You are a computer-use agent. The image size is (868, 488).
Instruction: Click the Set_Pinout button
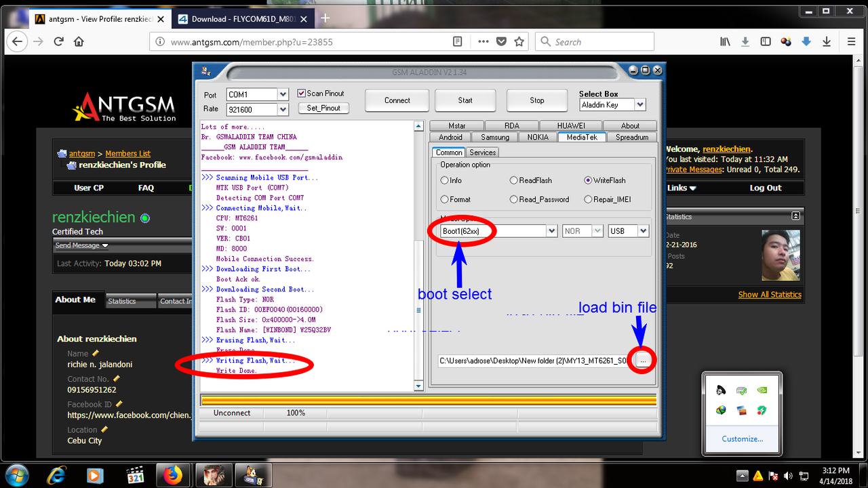point(323,108)
